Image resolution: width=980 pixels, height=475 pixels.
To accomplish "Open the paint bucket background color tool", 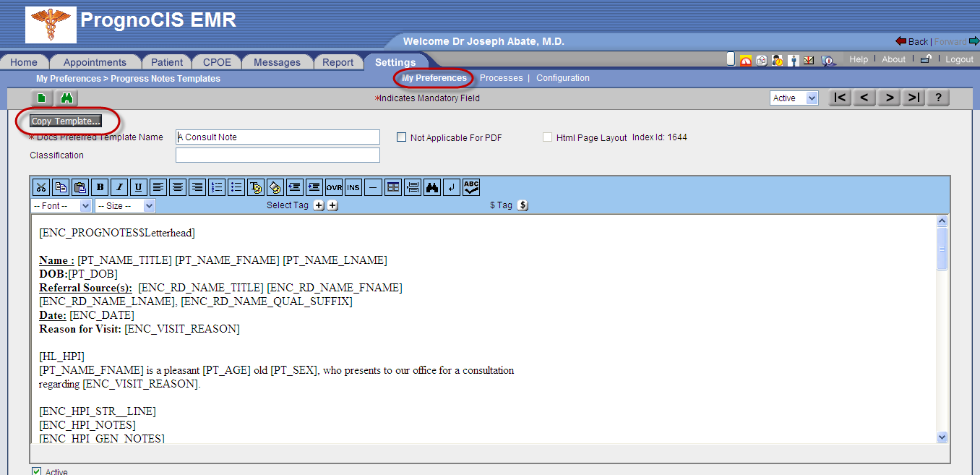I will click(275, 187).
